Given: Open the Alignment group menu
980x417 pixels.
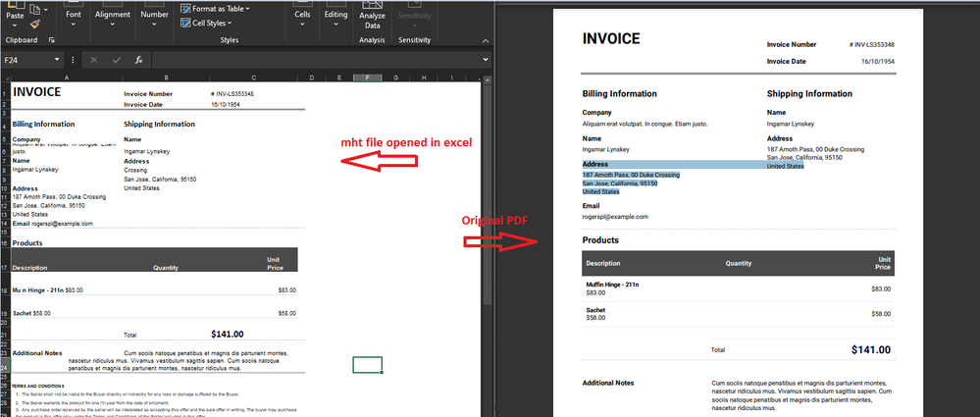Looking at the screenshot, I should pyautogui.click(x=113, y=18).
